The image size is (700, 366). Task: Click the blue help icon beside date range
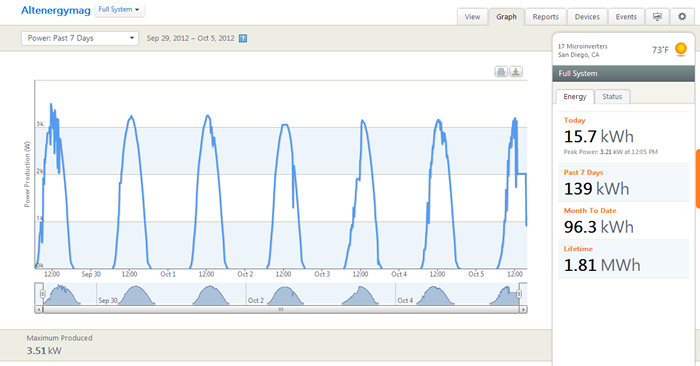click(x=243, y=38)
